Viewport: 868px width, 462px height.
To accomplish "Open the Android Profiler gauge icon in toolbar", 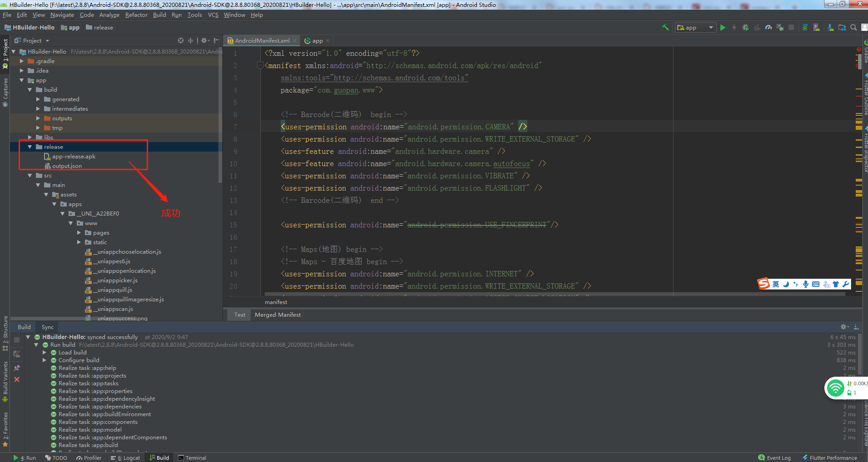I will pyautogui.click(x=769, y=28).
